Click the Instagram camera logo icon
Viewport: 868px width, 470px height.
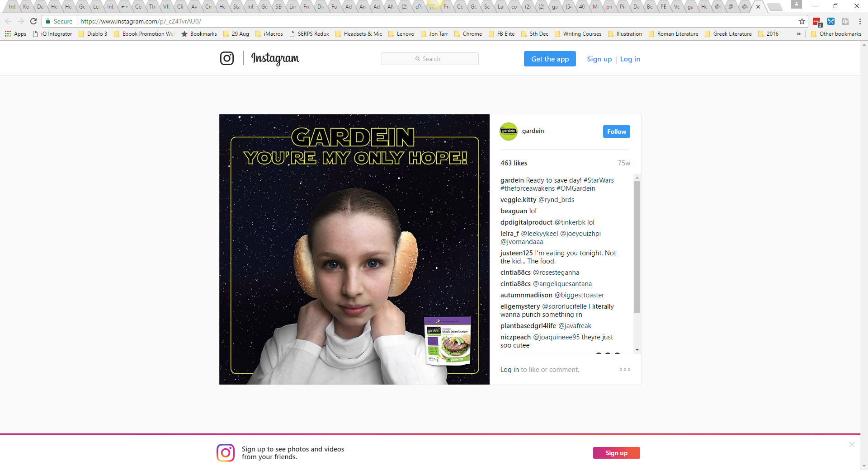pos(227,58)
